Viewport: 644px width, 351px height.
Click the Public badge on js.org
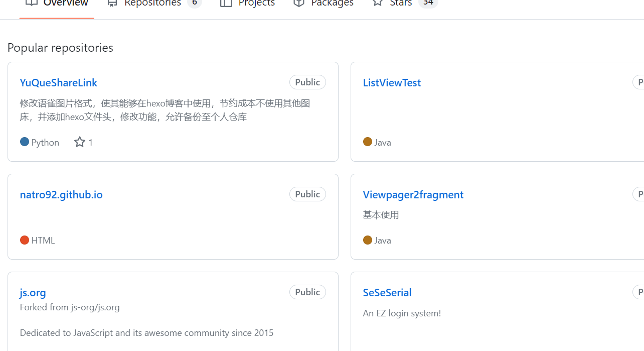click(x=307, y=292)
